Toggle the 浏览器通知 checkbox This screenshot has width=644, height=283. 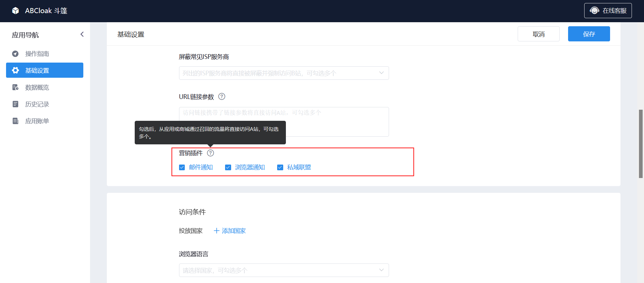coord(228,167)
